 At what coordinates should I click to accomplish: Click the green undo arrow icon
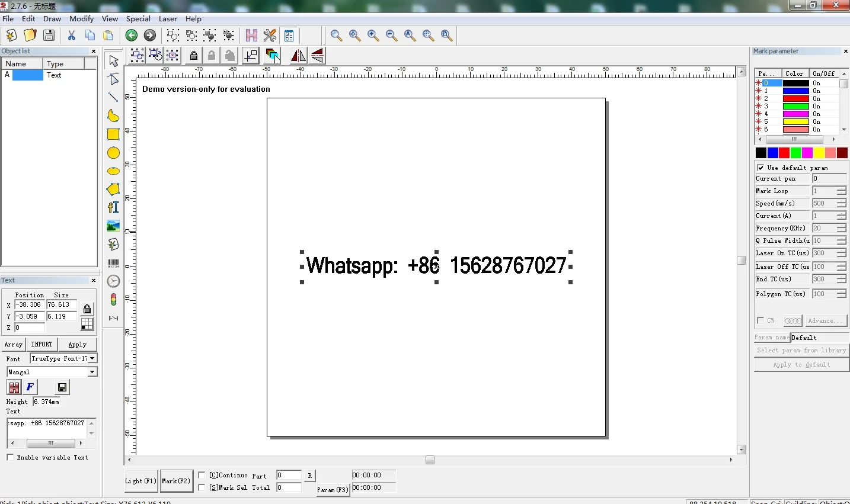(x=132, y=36)
